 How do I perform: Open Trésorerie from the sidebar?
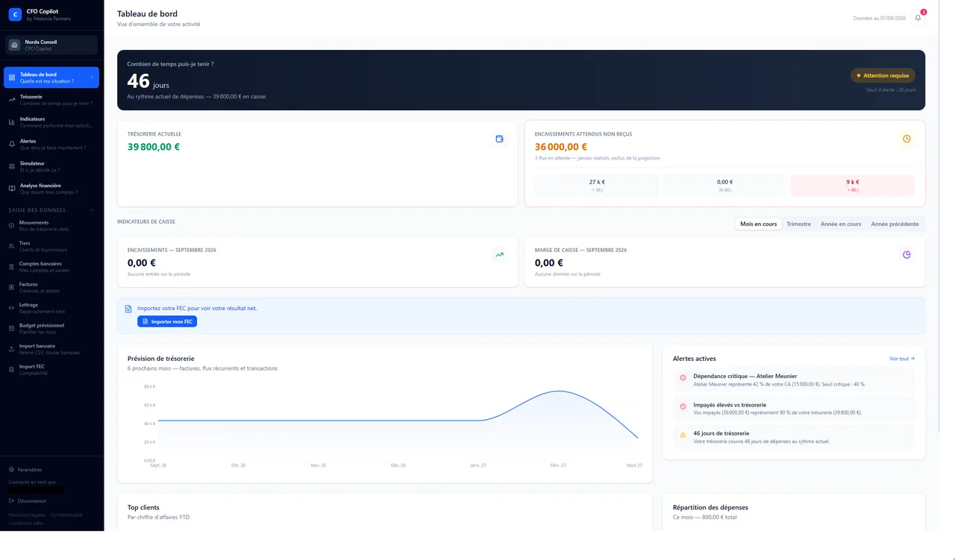tap(51, 100)
